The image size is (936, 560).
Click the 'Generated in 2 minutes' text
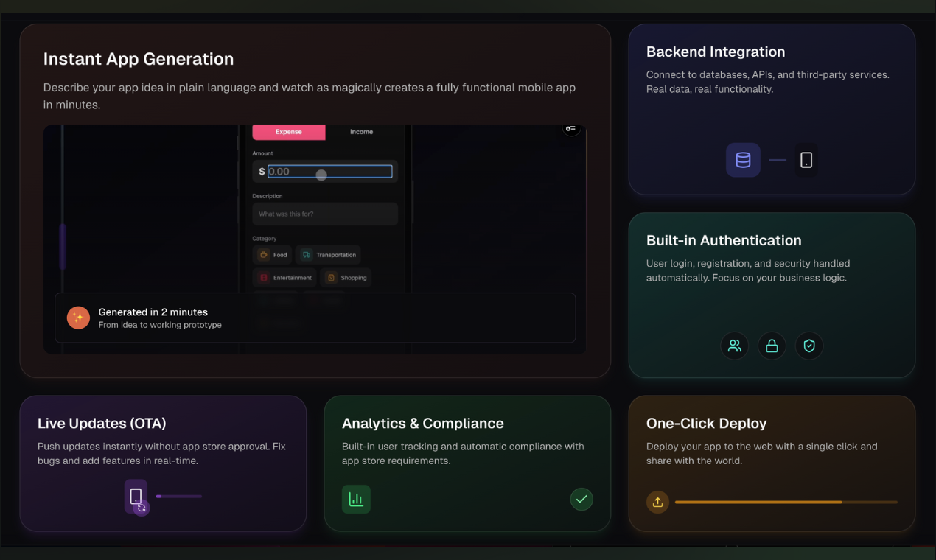coord(153,312)
